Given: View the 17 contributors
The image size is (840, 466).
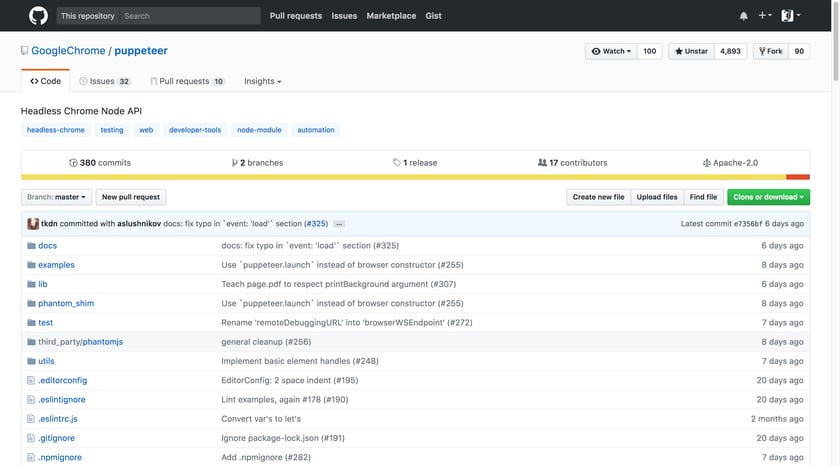Looking at the screenshot, I should point(572,163).
